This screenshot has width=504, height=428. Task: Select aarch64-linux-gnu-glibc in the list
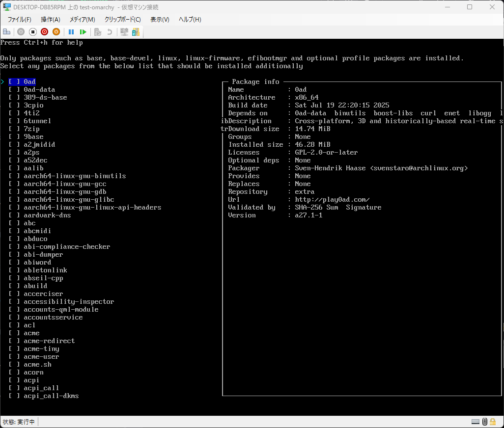[x=69, y=200]
